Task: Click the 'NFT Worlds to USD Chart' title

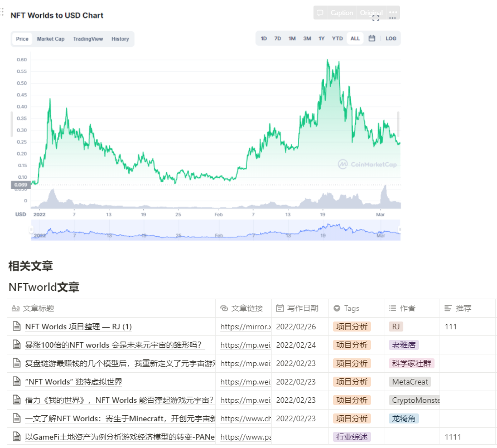Action: pyautogui.click(x=57, y=15)
